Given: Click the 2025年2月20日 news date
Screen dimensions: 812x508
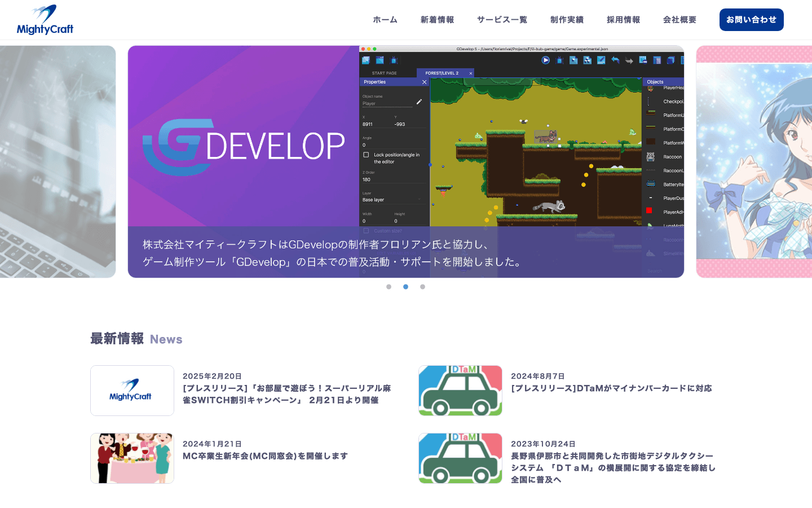Looking at the screenshot, I should tap(212, 376).
